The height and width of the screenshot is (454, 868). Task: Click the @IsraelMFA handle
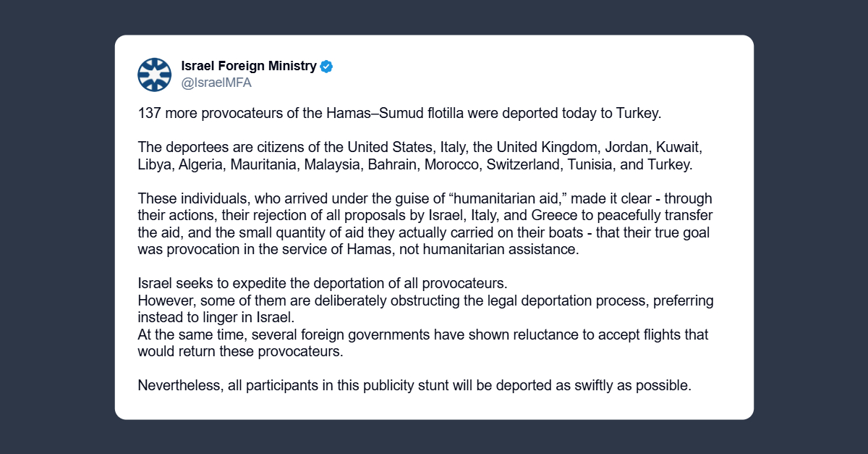click(216, 83)
